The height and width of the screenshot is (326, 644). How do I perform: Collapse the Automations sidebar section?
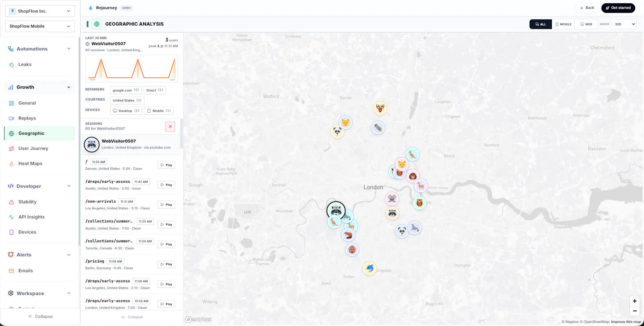pyautogui.click(x=69, y=49)
